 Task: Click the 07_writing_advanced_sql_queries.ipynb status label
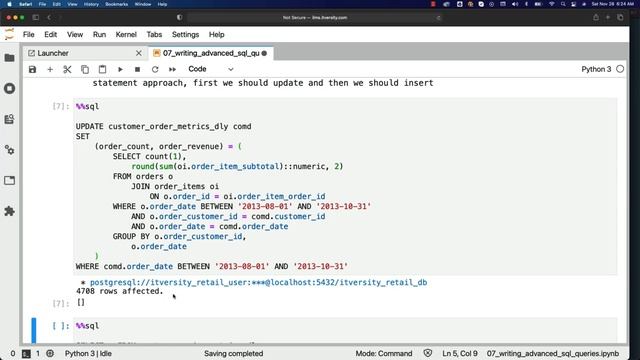tap(553, 353)
